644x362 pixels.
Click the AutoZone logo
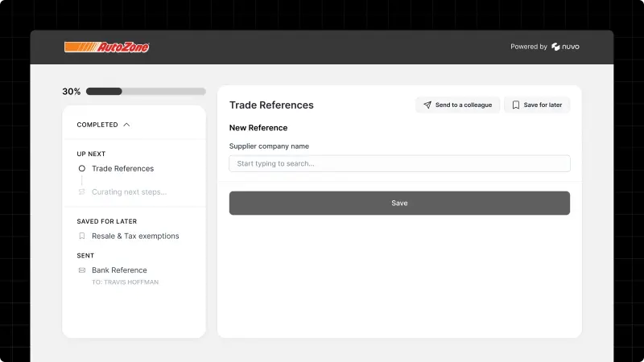click(x=107, y=47)
